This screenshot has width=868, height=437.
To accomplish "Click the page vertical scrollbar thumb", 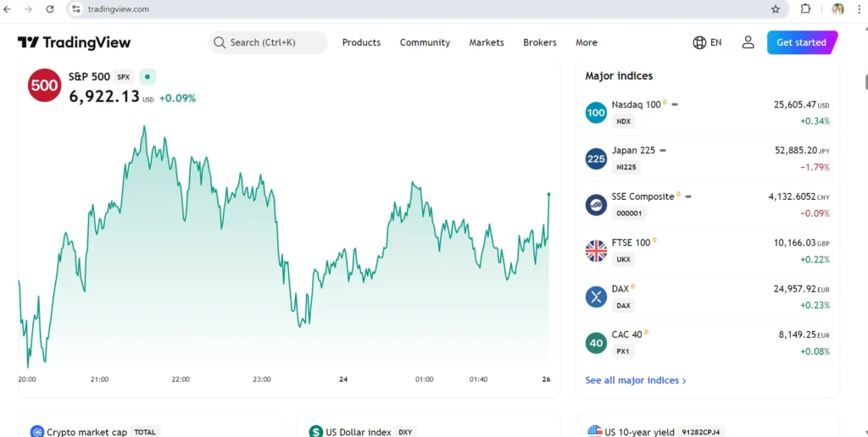I will click(x=866, y=81).
